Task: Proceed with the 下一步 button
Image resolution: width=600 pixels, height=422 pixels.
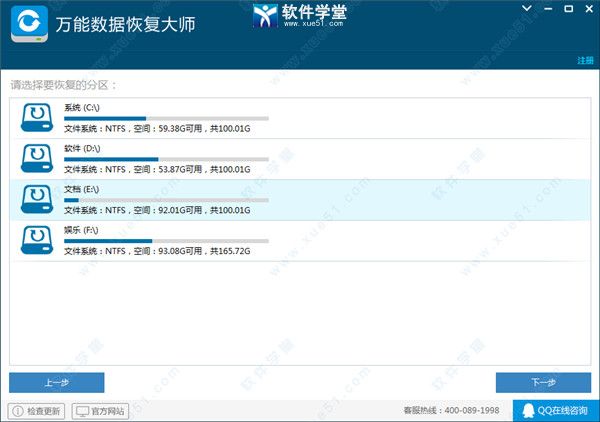Action: (x=543, y=382)
